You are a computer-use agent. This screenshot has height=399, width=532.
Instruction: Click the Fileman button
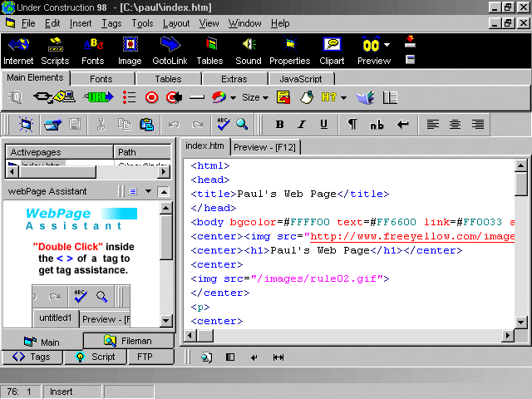(x=129, y=342)
